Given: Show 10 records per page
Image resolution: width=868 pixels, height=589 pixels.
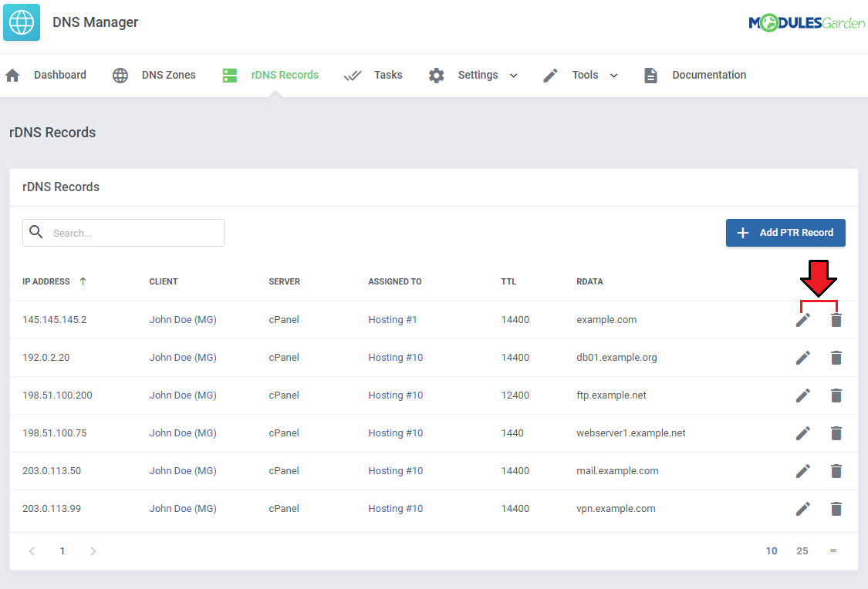Looking at the screenshot, I should pyautogui.click(x=772, y=551).
